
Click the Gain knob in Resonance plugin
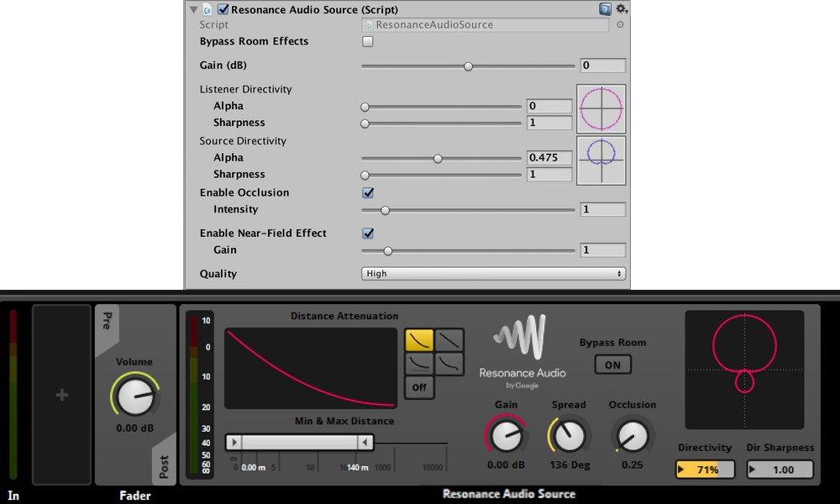[x=505, y=435]
